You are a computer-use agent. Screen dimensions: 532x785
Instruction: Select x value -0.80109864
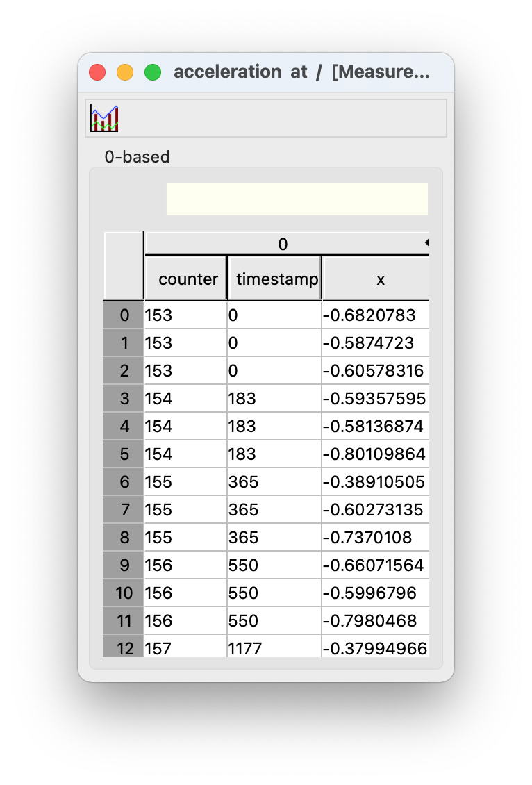(x=374, y=454)
